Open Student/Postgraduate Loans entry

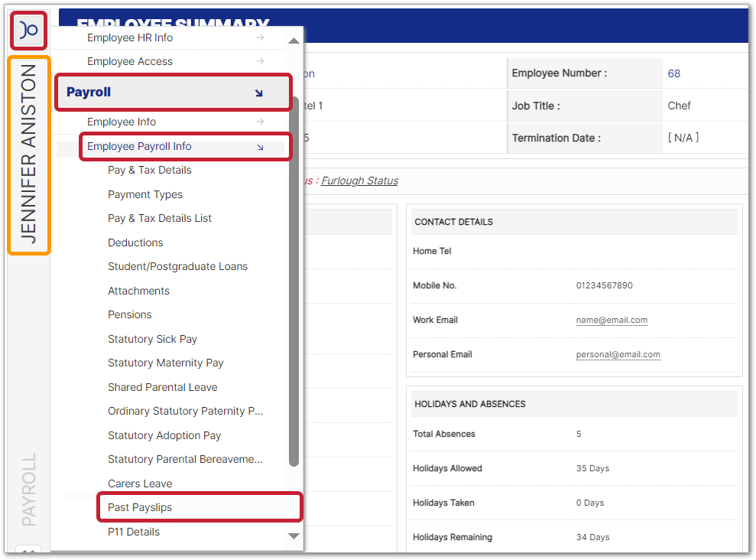[177, 266]
